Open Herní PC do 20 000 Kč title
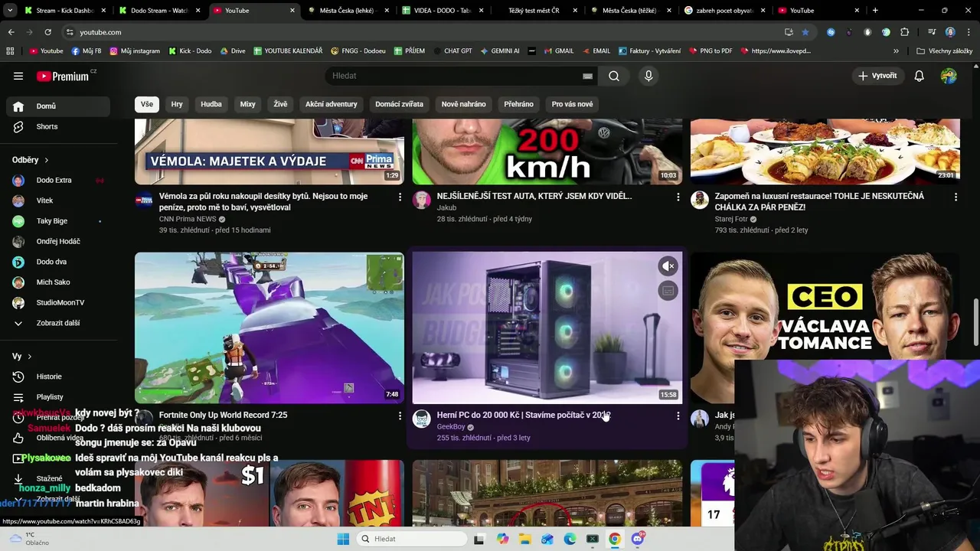Viewport: 980px width, 551px height. tap(524, 415)
